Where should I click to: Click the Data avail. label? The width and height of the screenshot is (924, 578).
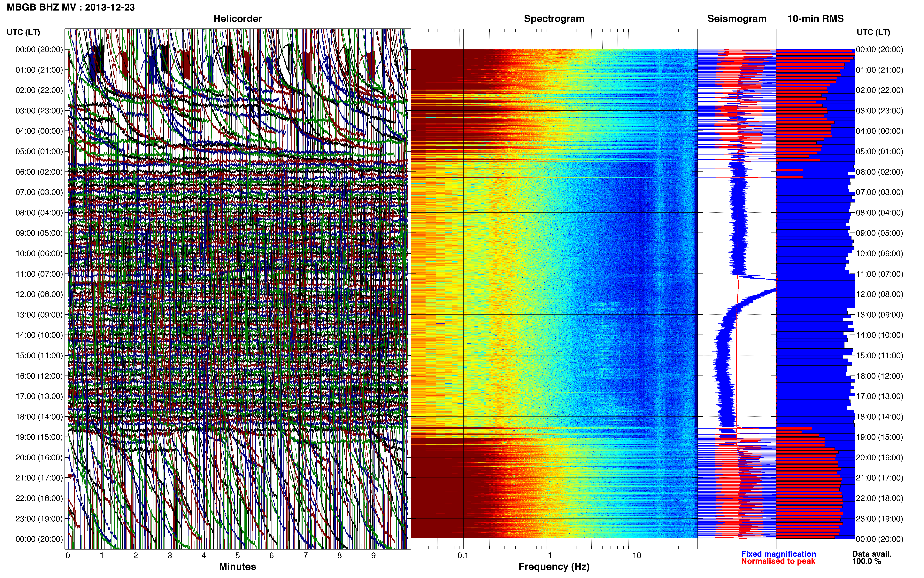[872, 554]
